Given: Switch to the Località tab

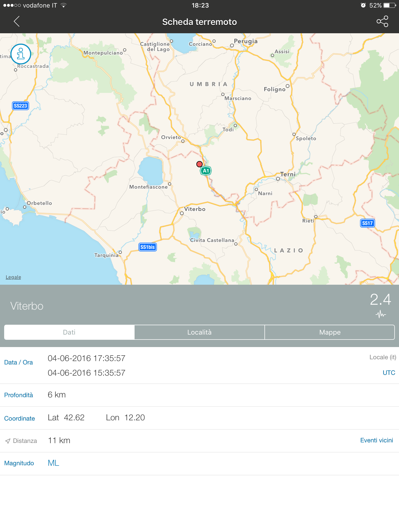Looking at the screenshot, I should 199,332.
